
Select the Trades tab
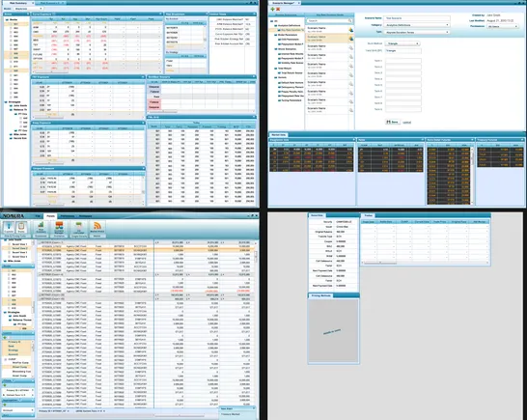[x=369, y=215]
